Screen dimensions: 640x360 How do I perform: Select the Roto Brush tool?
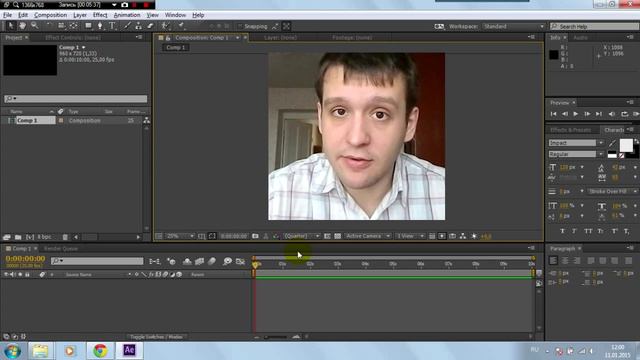(165, 26)
